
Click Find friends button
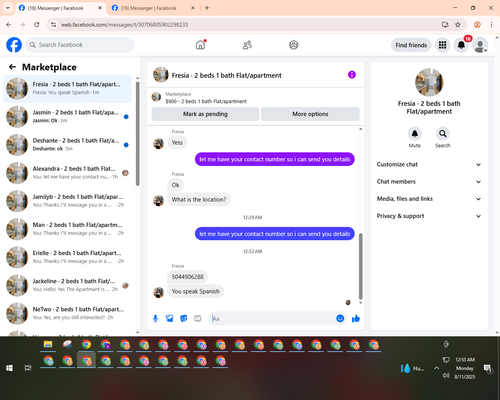tap(411, 45)
